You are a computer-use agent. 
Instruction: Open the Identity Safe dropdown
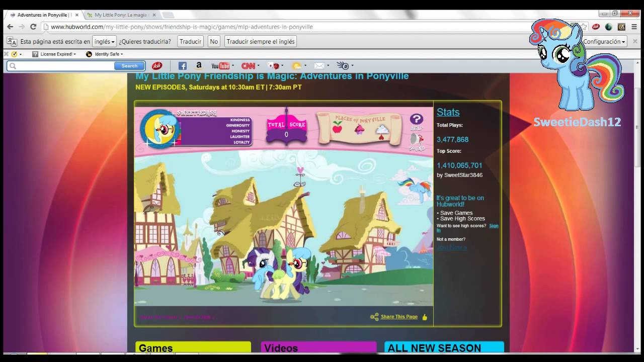105,54
